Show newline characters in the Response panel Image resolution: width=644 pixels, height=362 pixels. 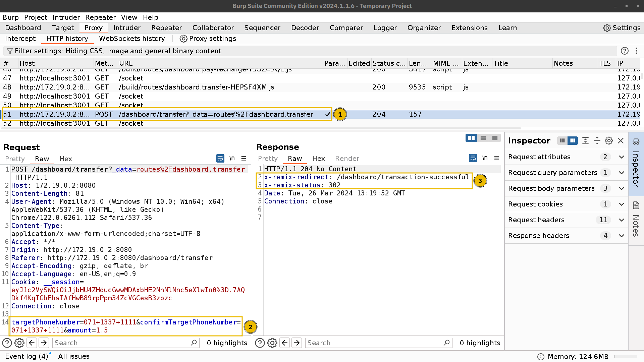pos(485,158)
